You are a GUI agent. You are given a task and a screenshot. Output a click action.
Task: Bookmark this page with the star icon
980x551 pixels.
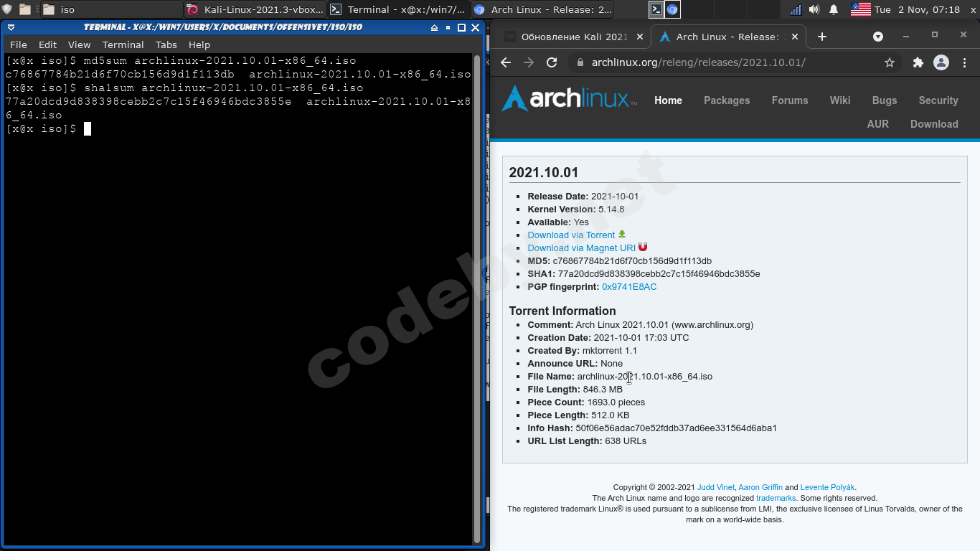click(x=890, y=62)
